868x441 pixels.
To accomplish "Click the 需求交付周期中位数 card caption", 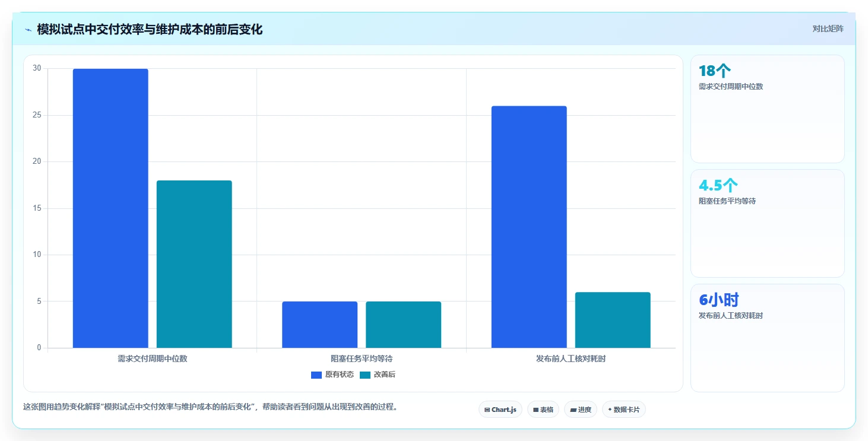I will point(731,87).
